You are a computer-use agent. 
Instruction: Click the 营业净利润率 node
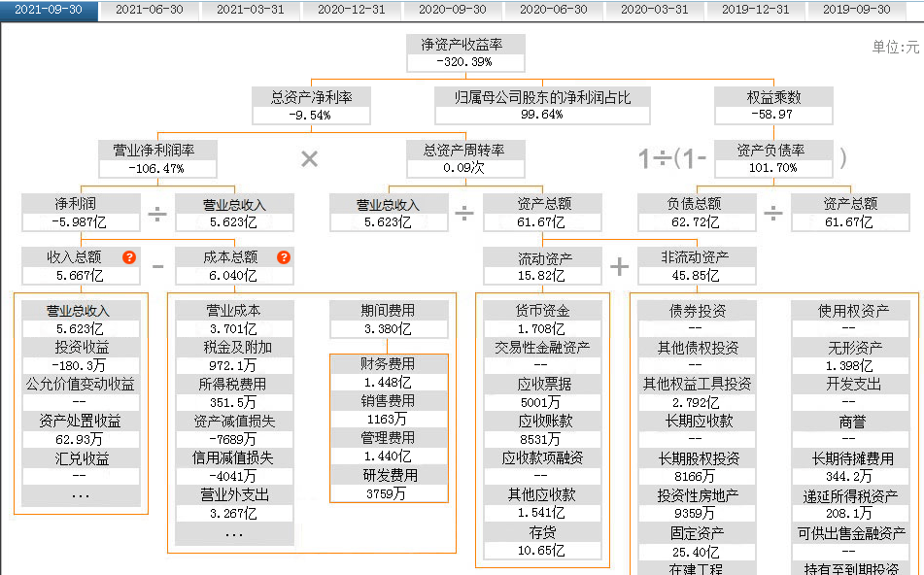[x=156, y=158]
